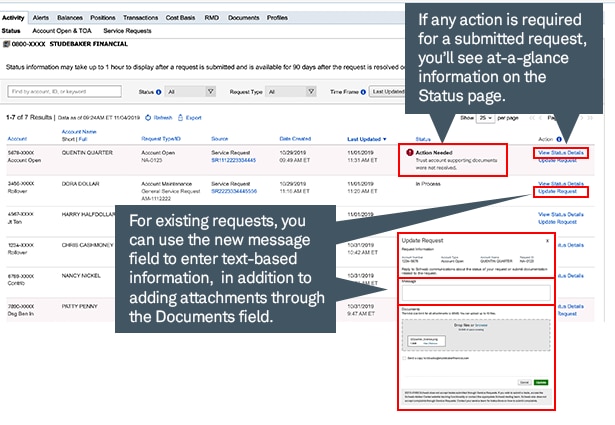Click the Refresh icon
This screenshot has height=425, width=615.
pyautogui.click(x=148, y=118)
